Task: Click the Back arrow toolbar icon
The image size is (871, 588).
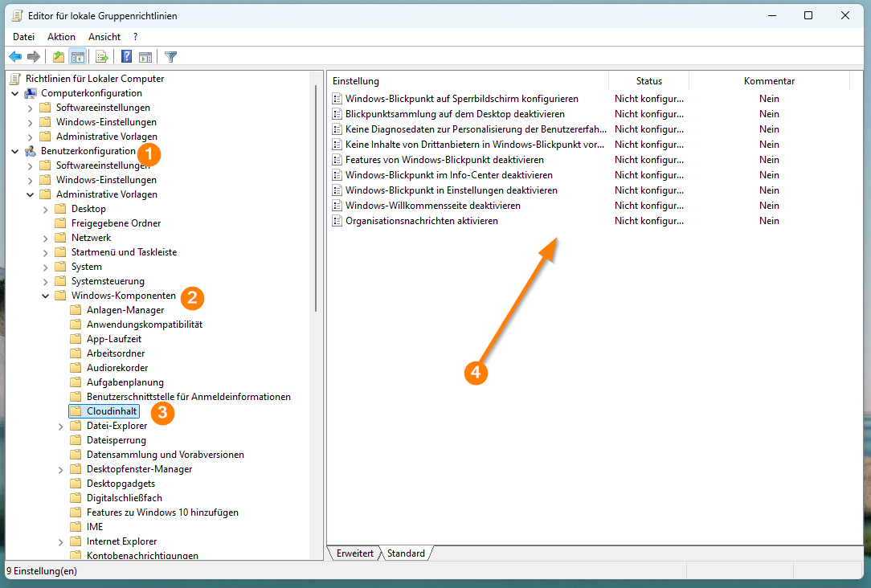Action: click(15, 57)
